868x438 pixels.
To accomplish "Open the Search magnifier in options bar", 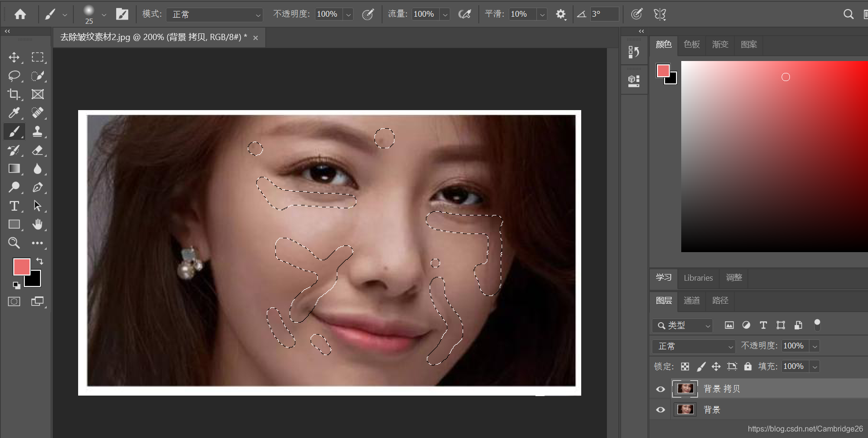I will coord(848,14).
